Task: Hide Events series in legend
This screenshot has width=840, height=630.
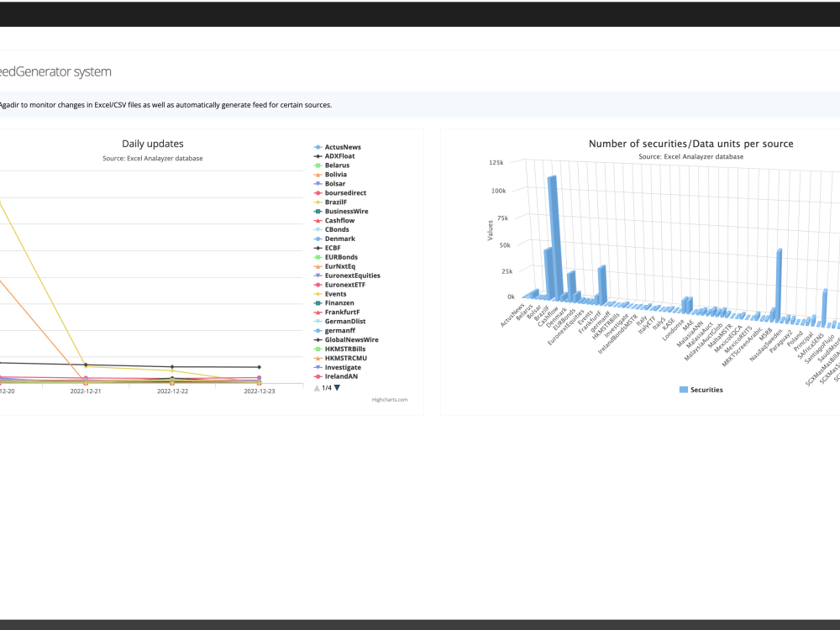Action: pos(330,293)
